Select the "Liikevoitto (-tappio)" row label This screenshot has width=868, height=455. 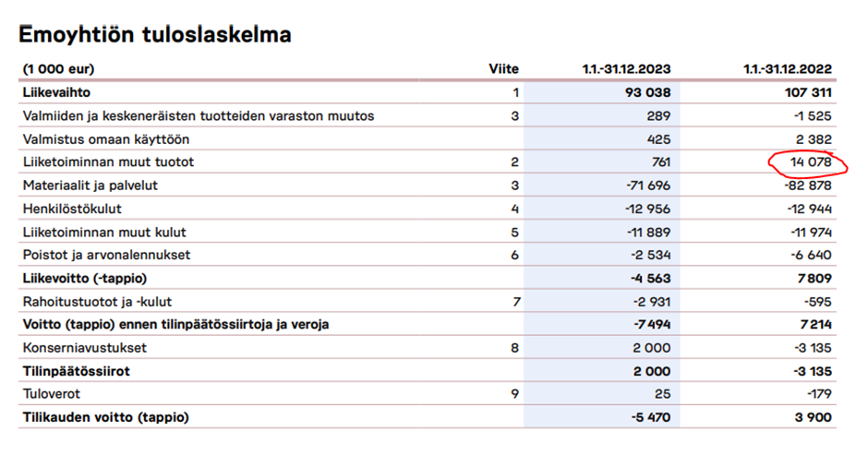click(x=86, y=278)
